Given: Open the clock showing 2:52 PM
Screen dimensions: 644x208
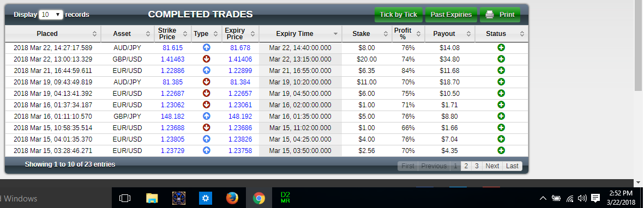Looking at the screenshot, I should pyautogui.click(x=621, y=197).
